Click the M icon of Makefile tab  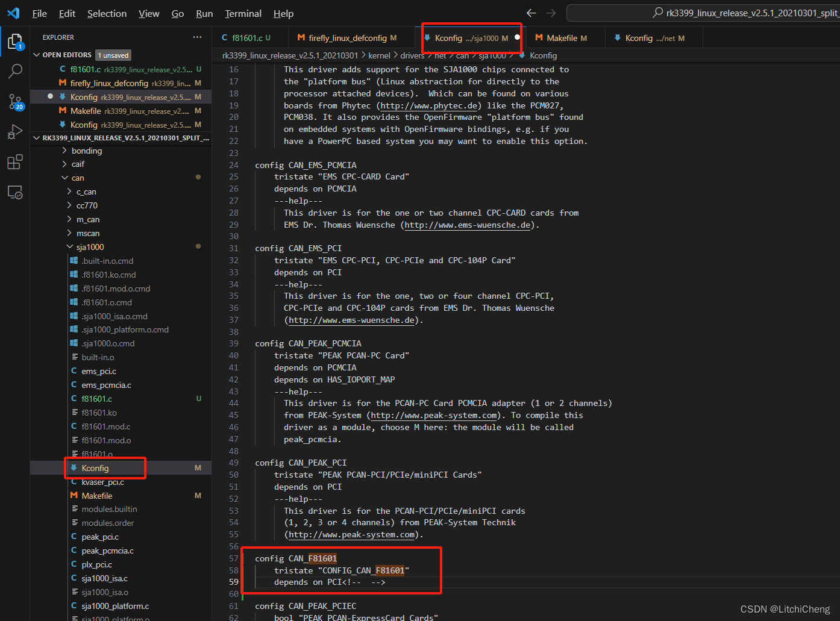click(539, 37)
